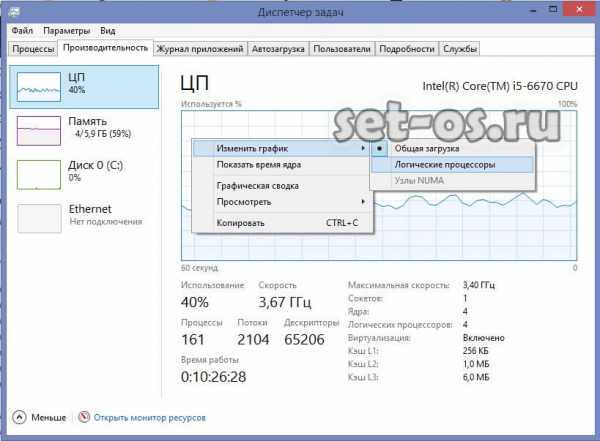This screenshot has width=600, height=441.
Task: Click the disabled Узлы NUMA option
Action: 453,181
